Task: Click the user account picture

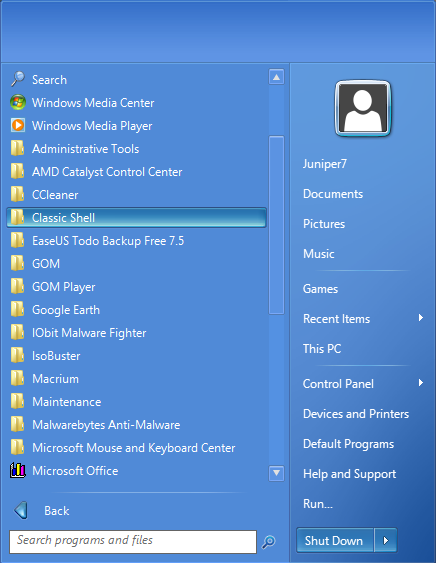Action: click(363, 108)
